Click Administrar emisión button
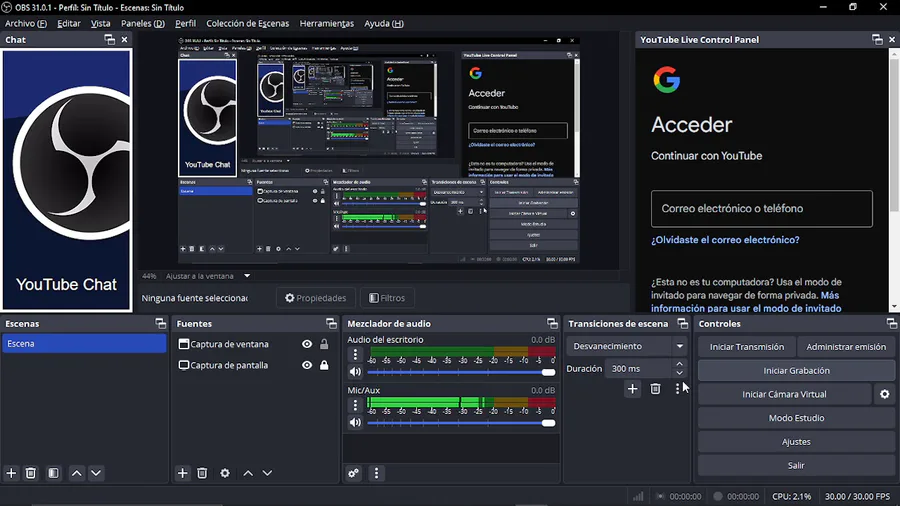The width and height of the screenshot is (900, 506). click(846, 347)
